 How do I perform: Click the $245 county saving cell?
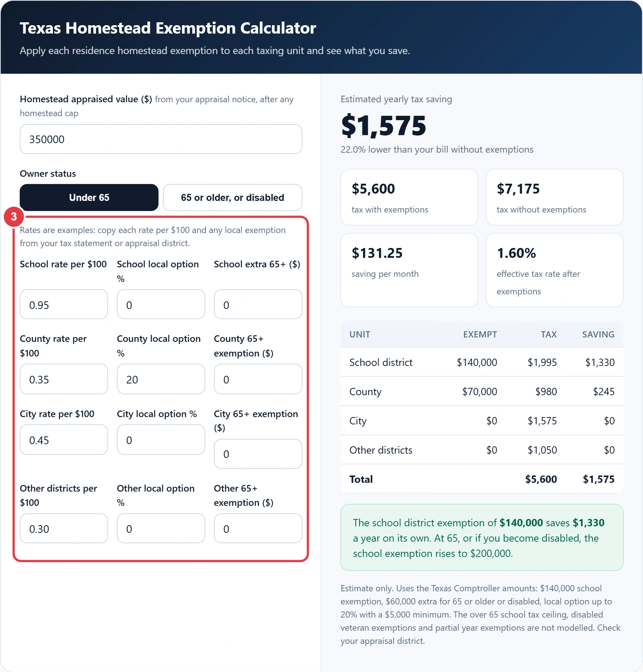click(604, 392)
